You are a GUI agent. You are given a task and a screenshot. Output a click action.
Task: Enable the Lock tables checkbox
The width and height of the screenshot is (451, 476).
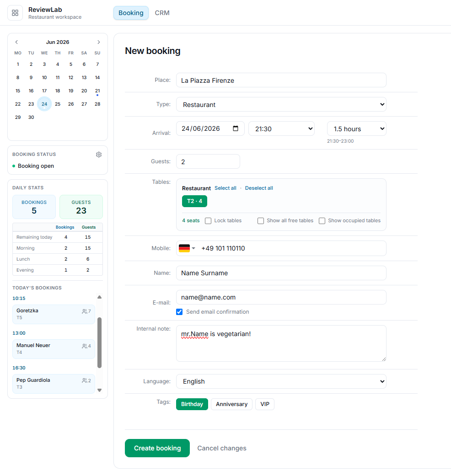(x=208, y=221)
